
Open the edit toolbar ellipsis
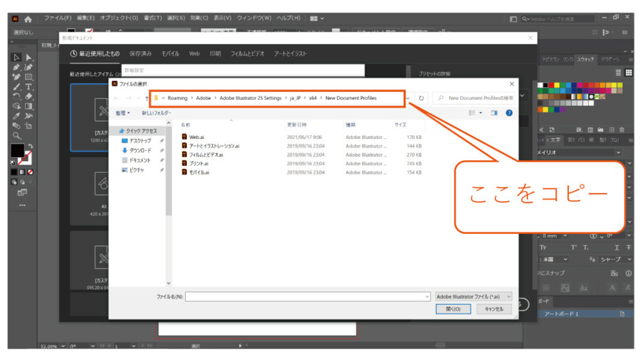[x=22, y=206]
